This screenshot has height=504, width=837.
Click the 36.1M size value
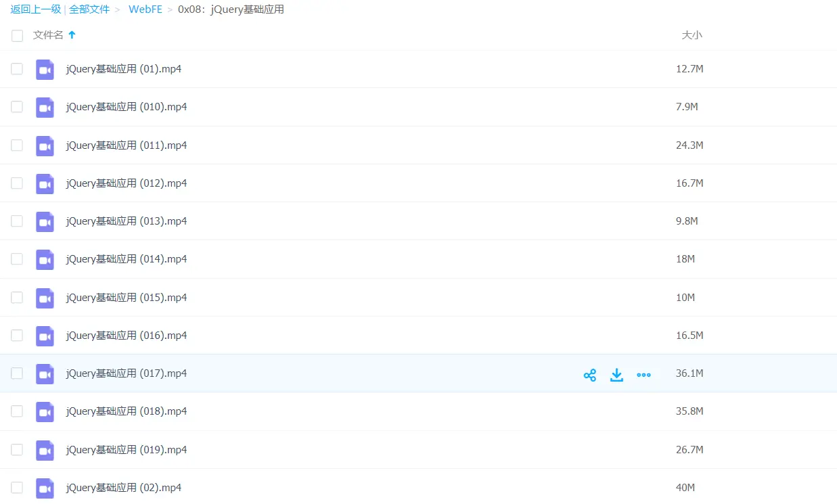pyautogui.click(x=689, y=373)
